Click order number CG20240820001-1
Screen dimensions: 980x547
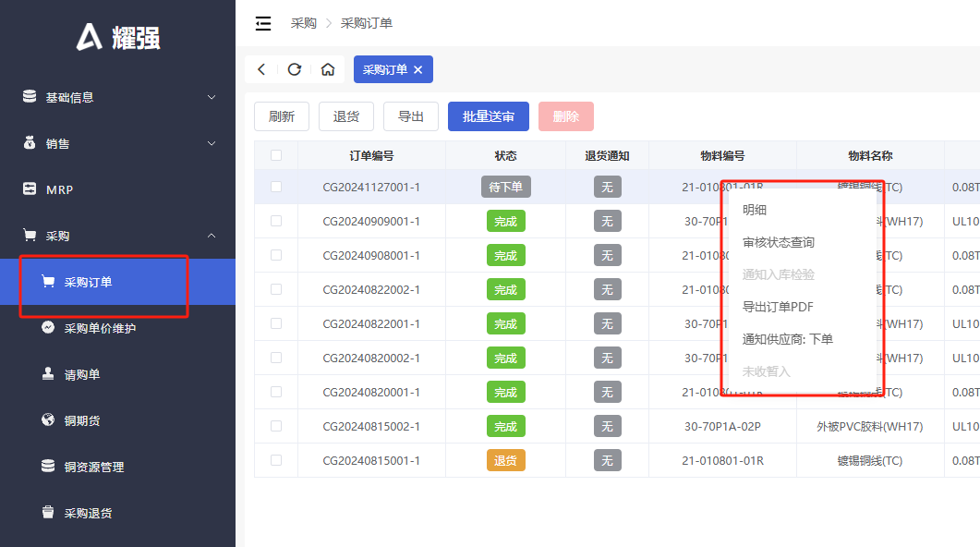click(x=371, y=392)
